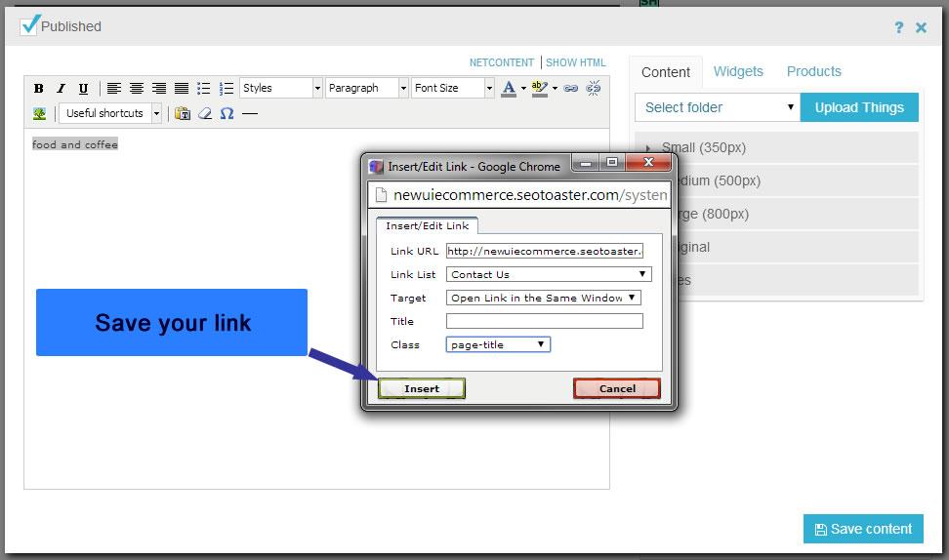Viewport: 949px width, 560px height.
Task: Open the Target dropdown in link dialog
Action: pyautogui.click(x=544, y=298)
